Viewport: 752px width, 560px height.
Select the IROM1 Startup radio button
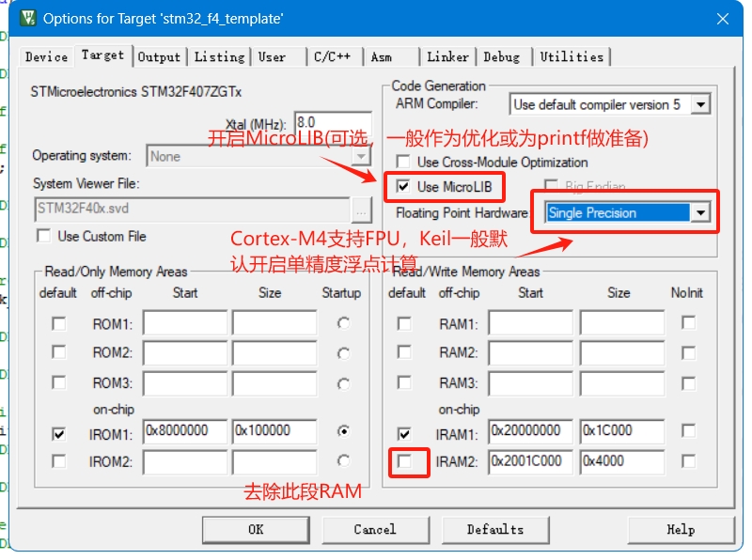(343, 431)
